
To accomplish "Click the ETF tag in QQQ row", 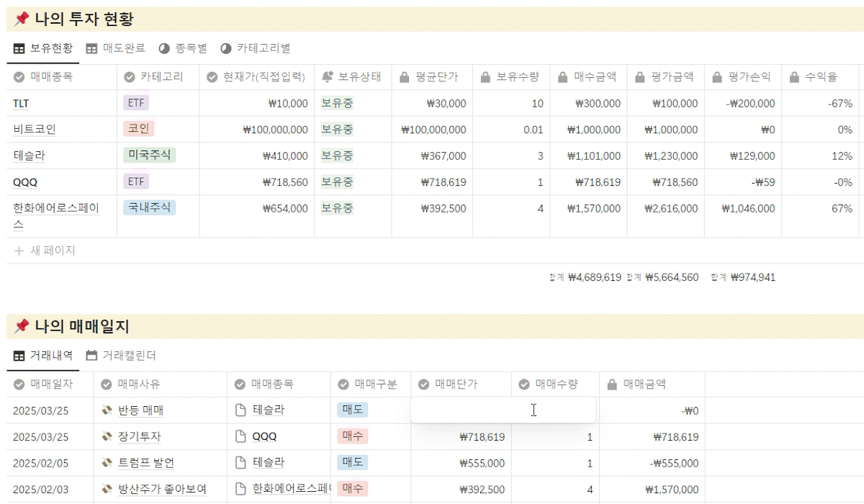I will click(136, 181).
